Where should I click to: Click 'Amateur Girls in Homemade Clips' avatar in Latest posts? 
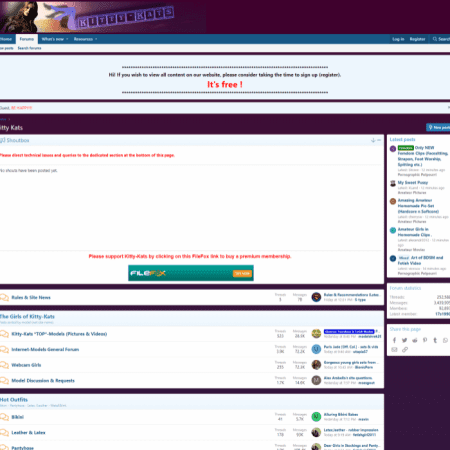393,230
